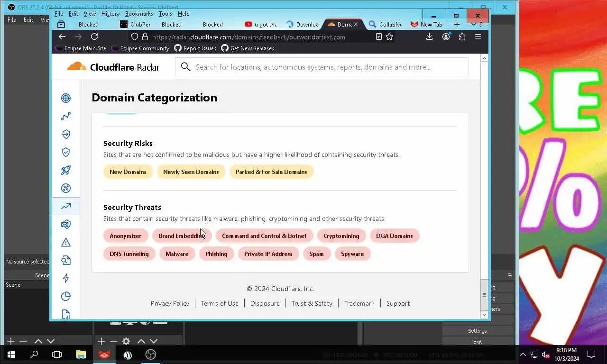
Task: Switch to the New Tab tab
Action: coord(427,24)
